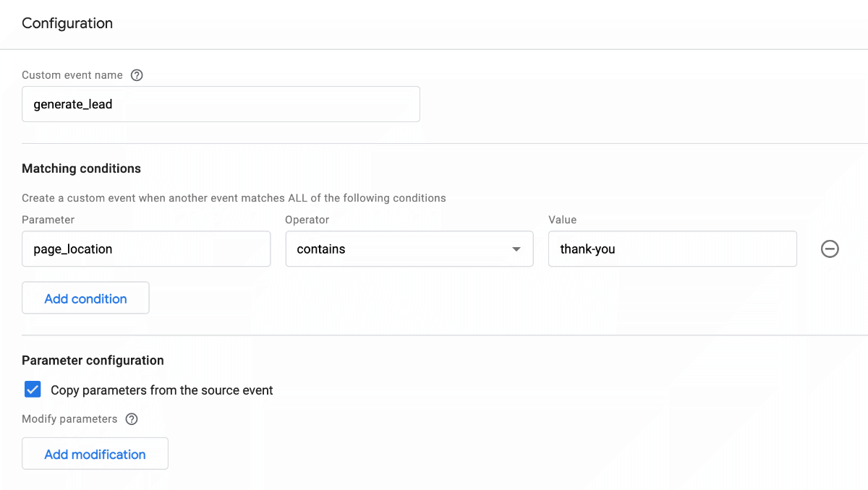Image resolution: width=868 pixels, height=490 pixels.
Task: Add a parameter modification
Action: pyautogui.click(x=95, y=455)
